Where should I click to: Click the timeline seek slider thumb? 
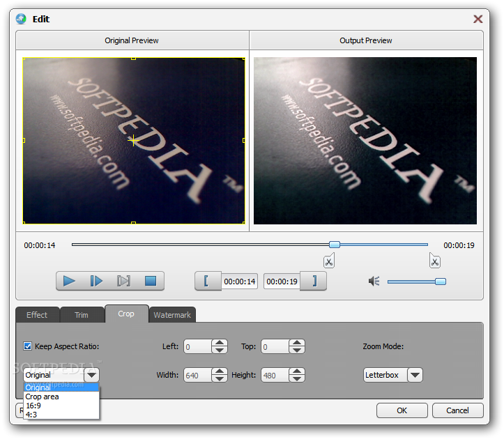335,245
